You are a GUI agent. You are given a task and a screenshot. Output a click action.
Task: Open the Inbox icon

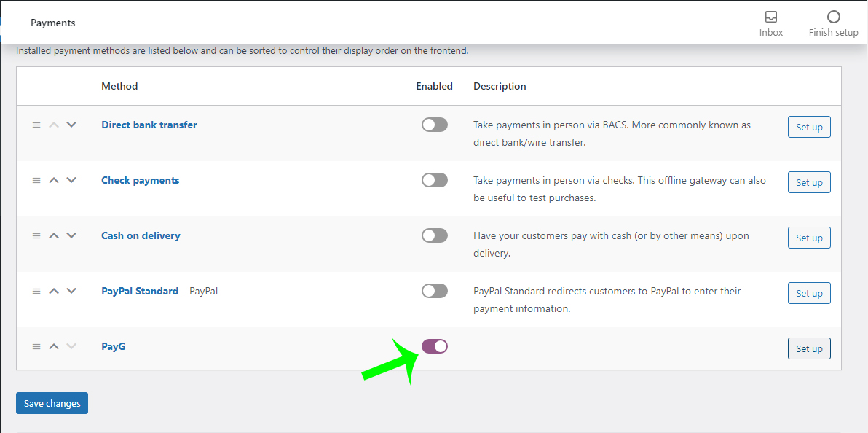pyautogui.click(x=770, y=17)
